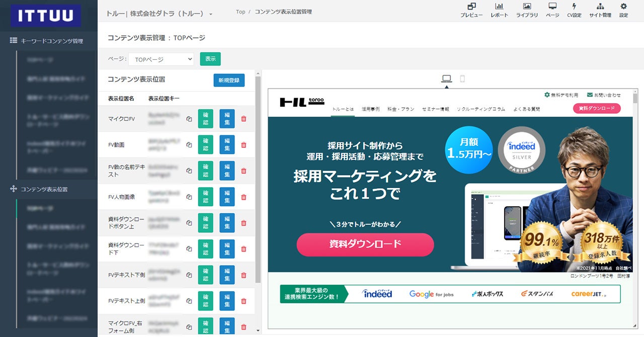Click 編集 for the 資料ダウンロード下 row

[x=227, y=249]
